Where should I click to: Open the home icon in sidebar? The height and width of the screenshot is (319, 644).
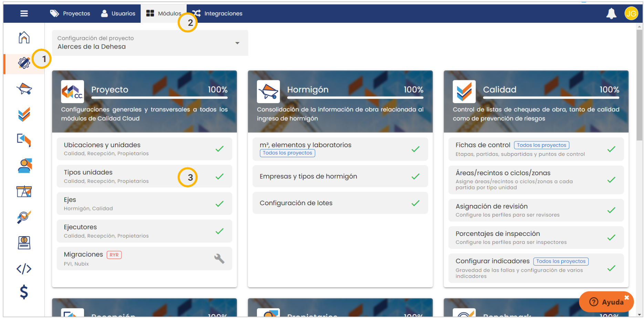[x=24, y=37]
